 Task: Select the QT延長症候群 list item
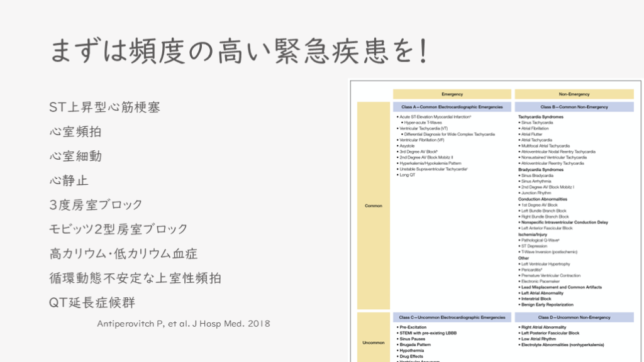(92, 302)
